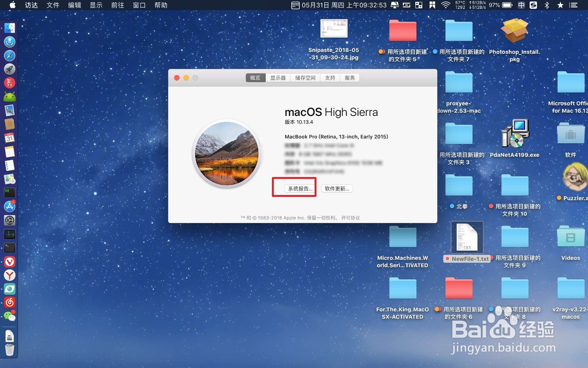
Task: Open the Calendar app in the Dock
Action: click(x=9, y=137)
